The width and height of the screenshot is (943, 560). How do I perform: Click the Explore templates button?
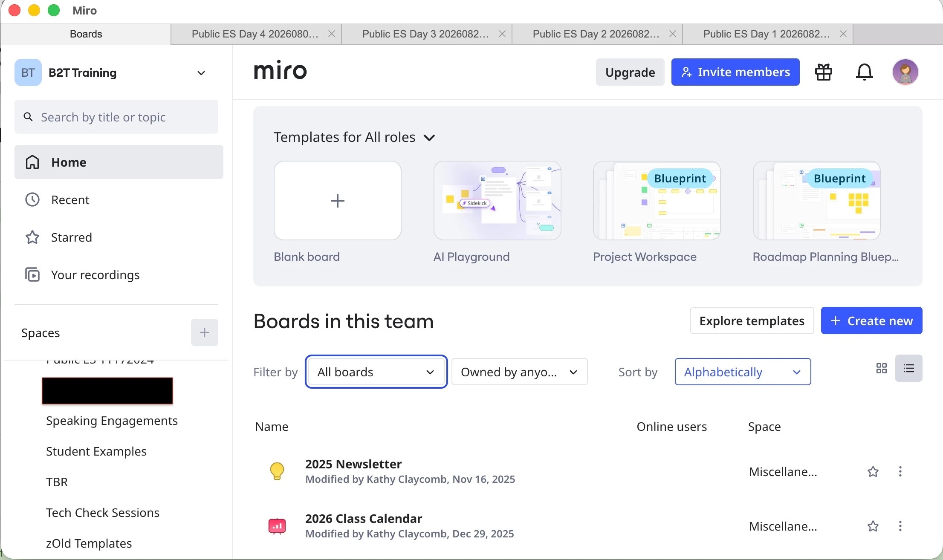[x=752, y=321]
